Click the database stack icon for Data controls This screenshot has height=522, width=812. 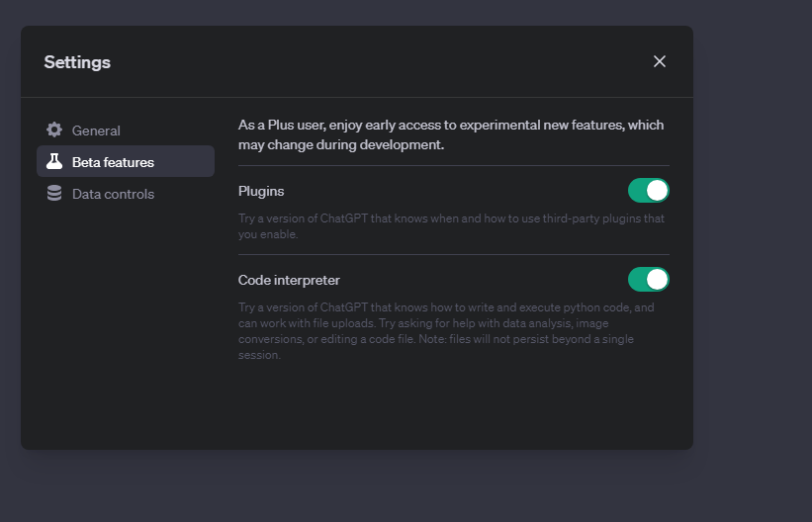pyautogui.click(x=54, y=193)
